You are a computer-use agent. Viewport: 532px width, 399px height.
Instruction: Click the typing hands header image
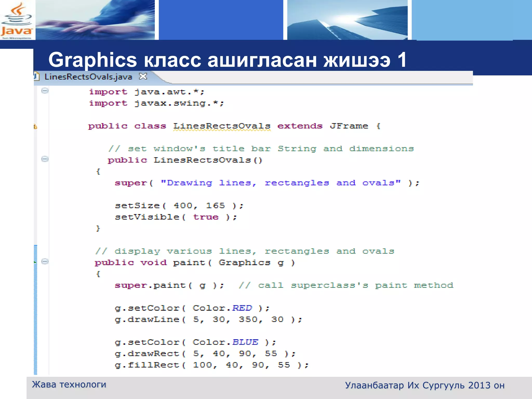(95, 20)
